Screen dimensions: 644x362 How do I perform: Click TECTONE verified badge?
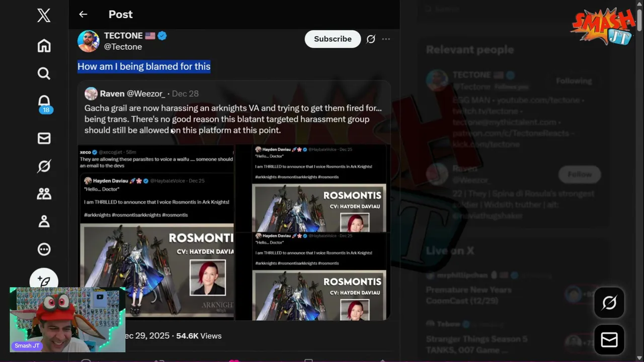coord(162,36)
